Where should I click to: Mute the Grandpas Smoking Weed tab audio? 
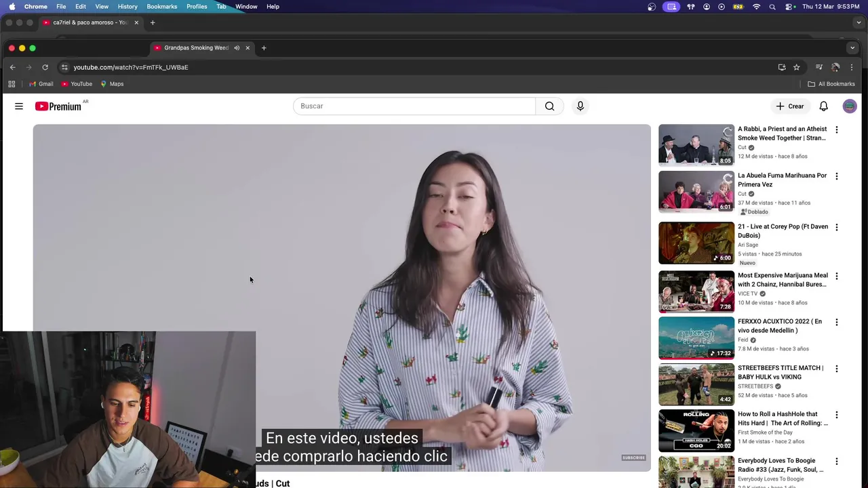coord(237,48)
